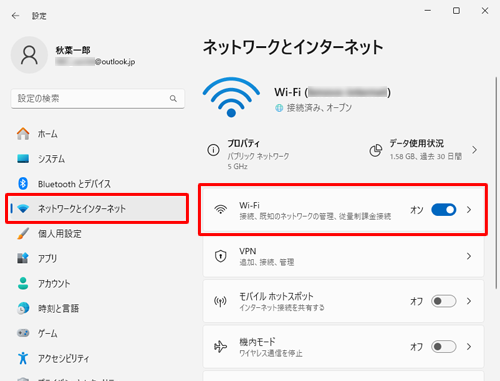Expand the 機内モード chevron
500x381 pixels.
coord(469,347)
